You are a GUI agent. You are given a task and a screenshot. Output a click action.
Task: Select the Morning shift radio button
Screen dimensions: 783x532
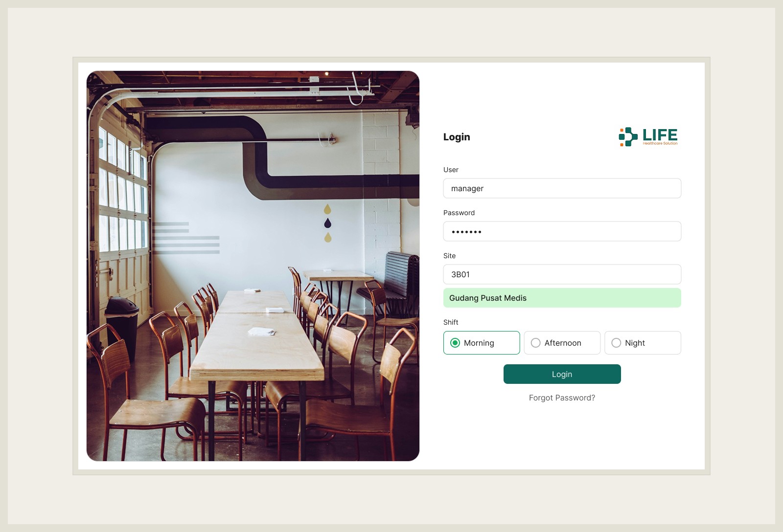482,343
